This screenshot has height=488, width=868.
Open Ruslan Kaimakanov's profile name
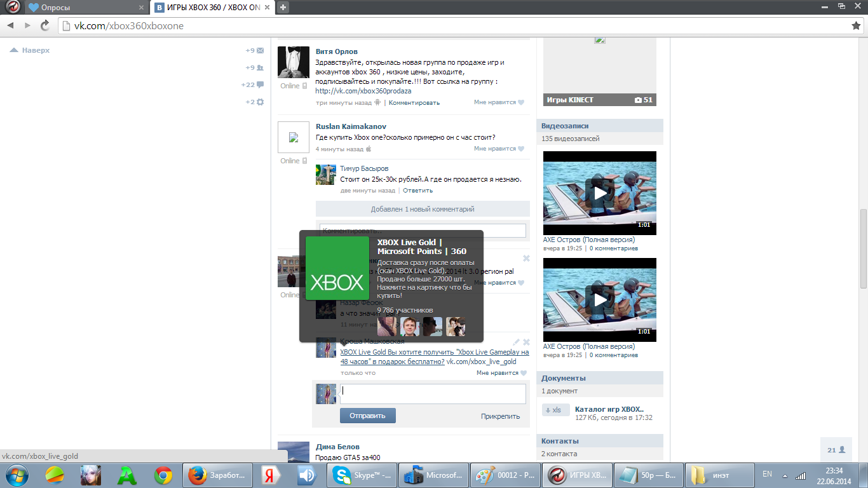point(351,126)
